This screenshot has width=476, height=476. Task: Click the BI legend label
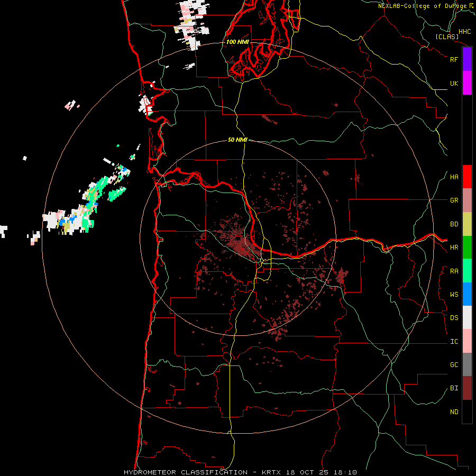pos(454,388)
